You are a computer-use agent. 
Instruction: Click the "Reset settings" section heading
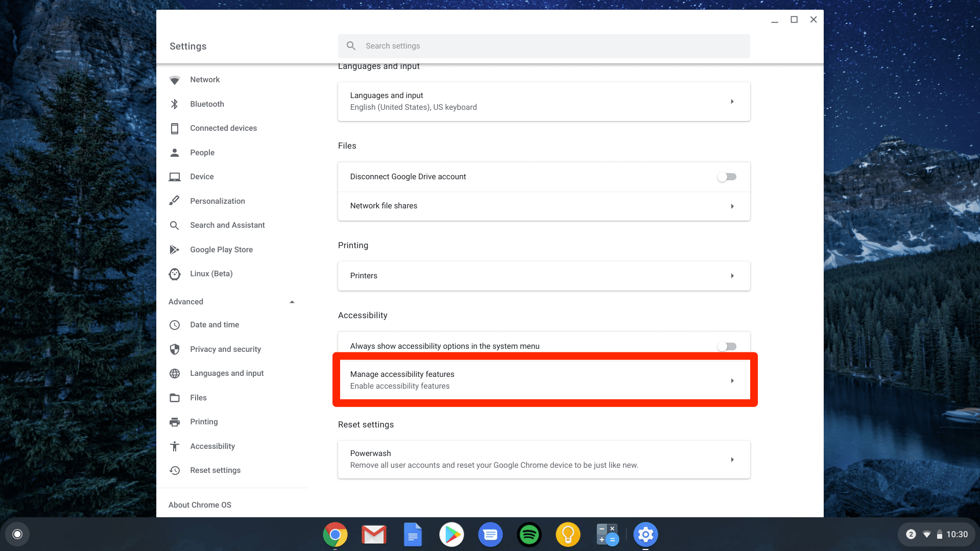pyautogui.click(x=366, y=425)
